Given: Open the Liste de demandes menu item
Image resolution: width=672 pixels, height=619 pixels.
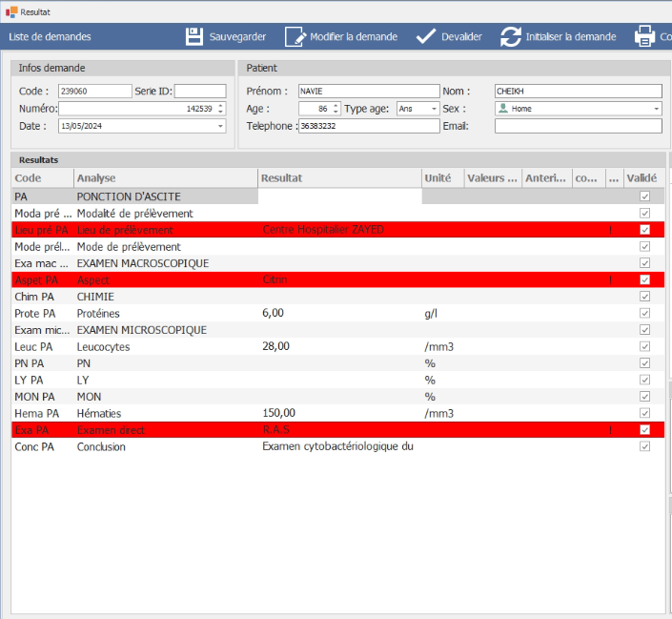Looking at the screenshot, I should click(50, 37).
